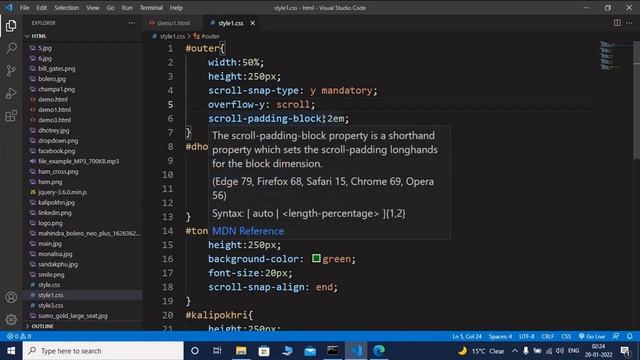Open the taskbar clock and date
This screenshot has height=360, width=640.
click(x=599, y=351)
